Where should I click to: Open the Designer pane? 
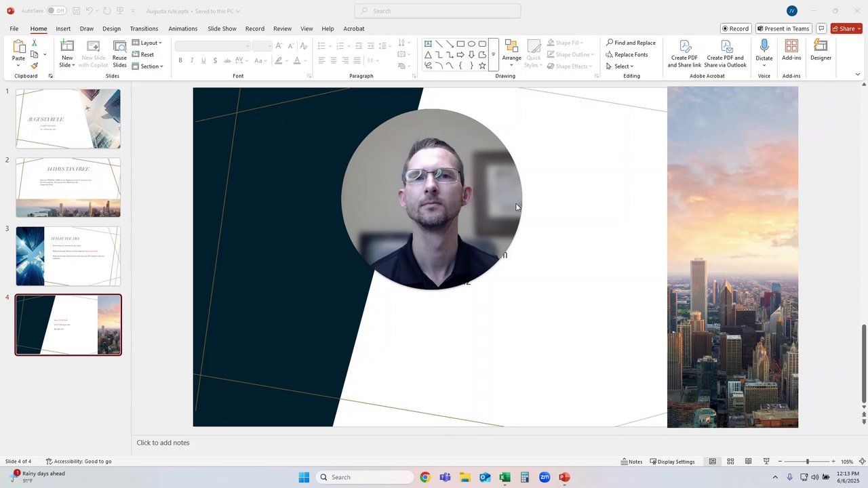click(821, 50)
